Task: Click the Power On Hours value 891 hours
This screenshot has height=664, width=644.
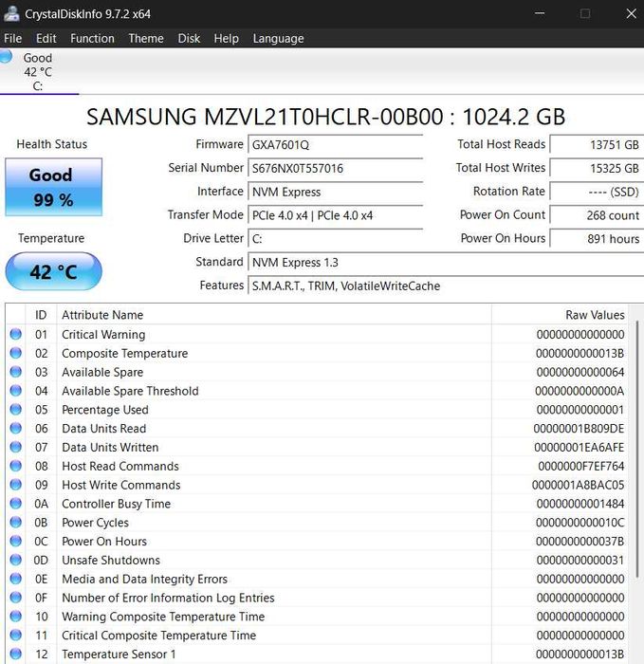Action: point(597,239)
